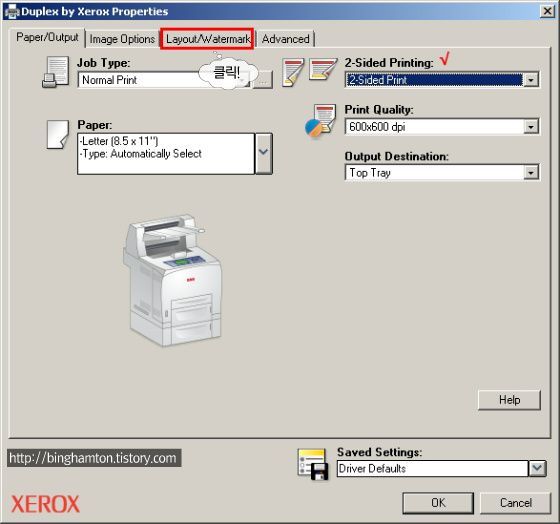560x524 pixels.
Task: Switch to the Image Options tab
Action: coord(122,39)
